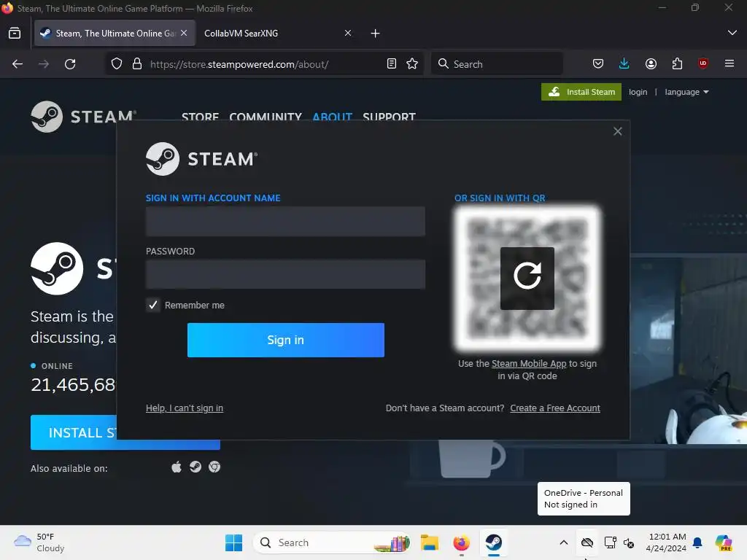
Task: Open the ABOUT navigation item
Action: (332, 117)
